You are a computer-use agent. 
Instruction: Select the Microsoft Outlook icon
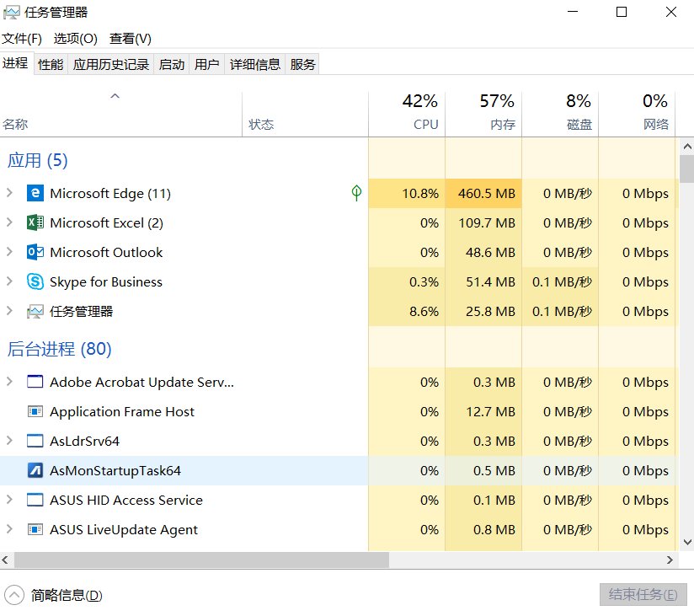coord(35,252)
